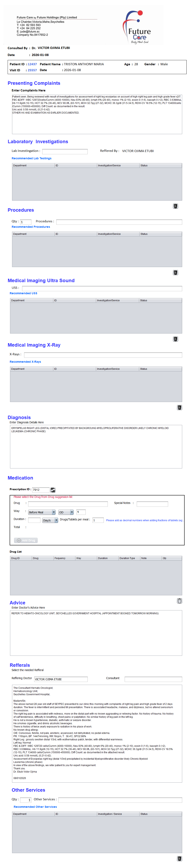187x868 pixels.
Task: Open Patient ID 12437 link
Action: (32, 64)
